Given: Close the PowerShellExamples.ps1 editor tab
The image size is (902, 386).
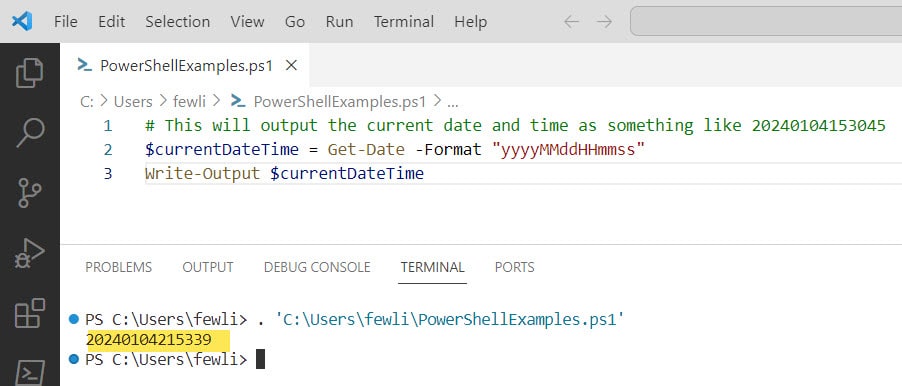Looking at the screenshot, I should coord(292,66).
